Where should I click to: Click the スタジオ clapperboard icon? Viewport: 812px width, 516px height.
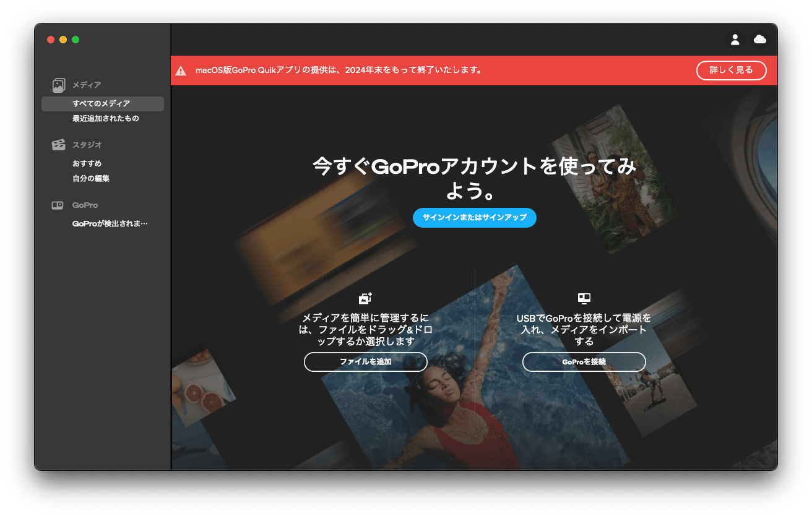[59, 145]
